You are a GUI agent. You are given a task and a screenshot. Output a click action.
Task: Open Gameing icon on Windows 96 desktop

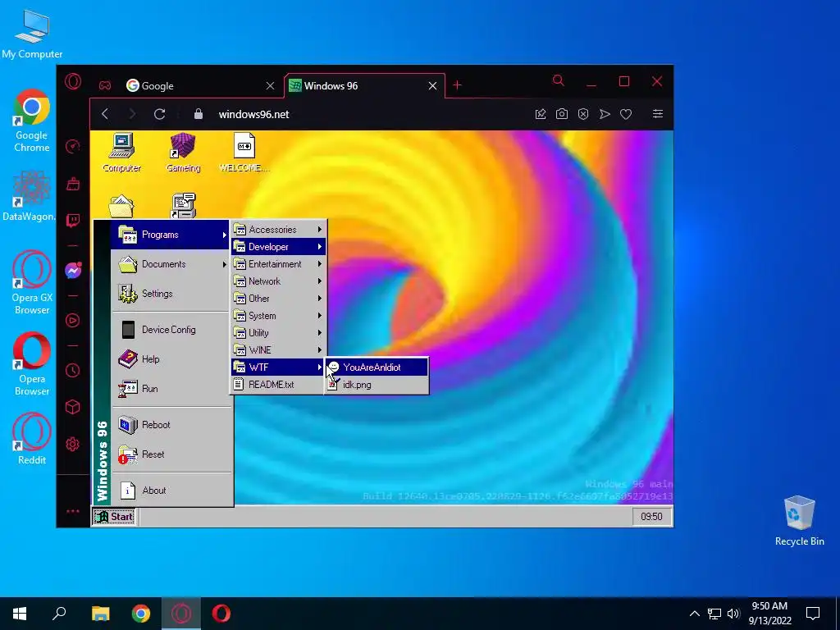183,153
